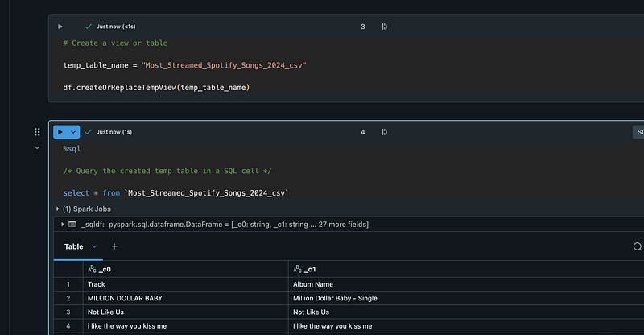The image size is (644, 335).
Task: Click the green checkmark on cell 4
Action: [88, 132]
